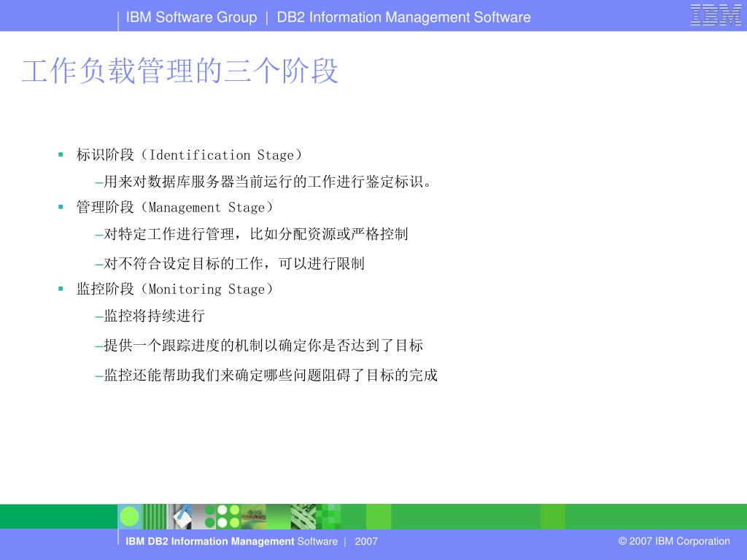Viewport: 747px width, 560px height.
Task: Select bullet 管理阶段 (Management Stage)
Action: (x=175, y=207)
